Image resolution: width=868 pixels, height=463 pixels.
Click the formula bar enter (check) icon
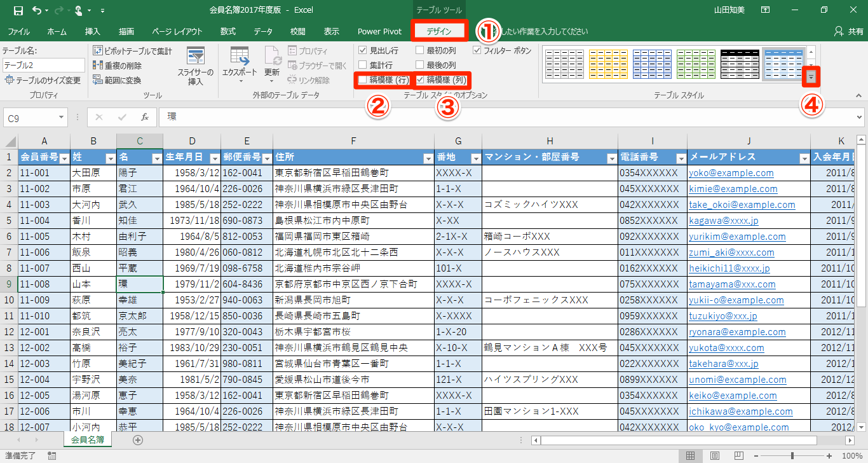pos(122,117)
